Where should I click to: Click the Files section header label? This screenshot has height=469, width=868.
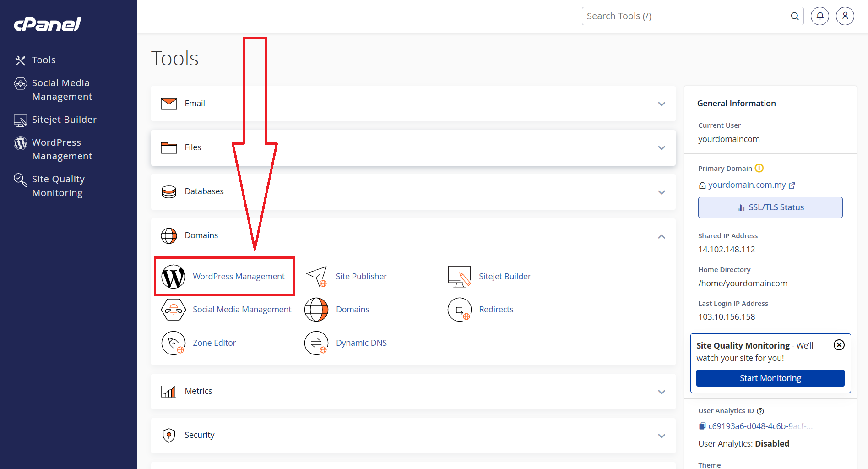click(x=193, y=147)
